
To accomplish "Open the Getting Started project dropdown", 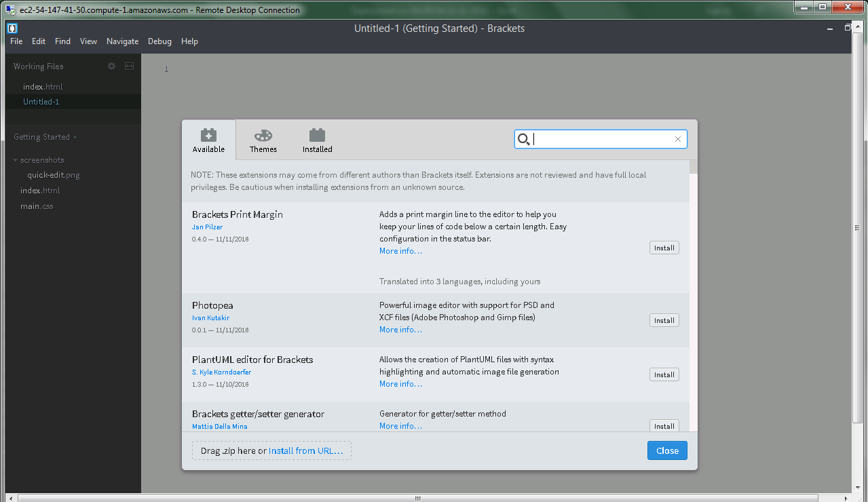I will coord(75,137).
